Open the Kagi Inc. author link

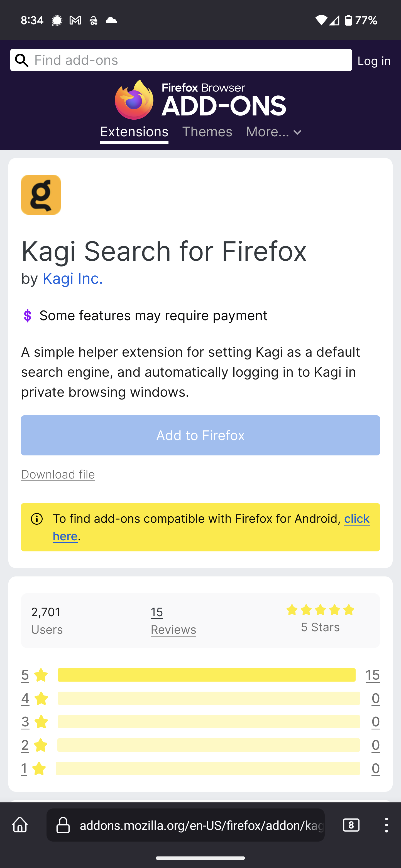point(72,279)
